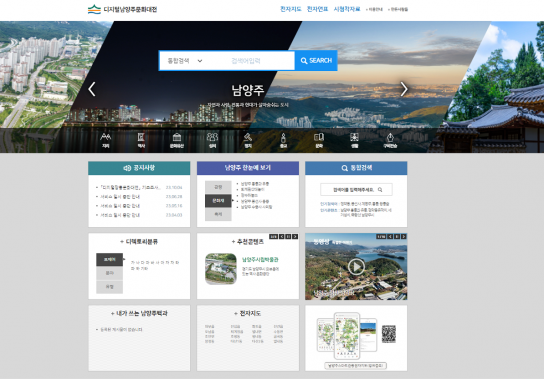The height and width of the screenshot is (379, 544).
Task: Click the blue SEARCH button
Action: (316, 61)
